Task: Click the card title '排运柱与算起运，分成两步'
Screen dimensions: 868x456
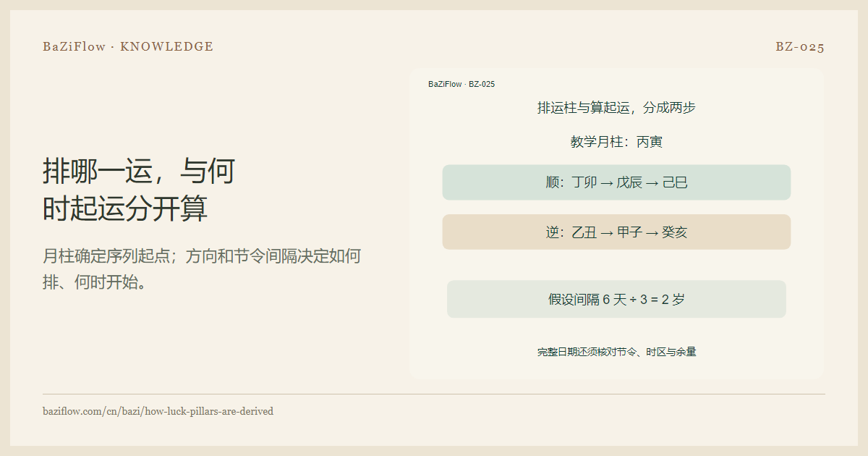Action: coord(616,108)
